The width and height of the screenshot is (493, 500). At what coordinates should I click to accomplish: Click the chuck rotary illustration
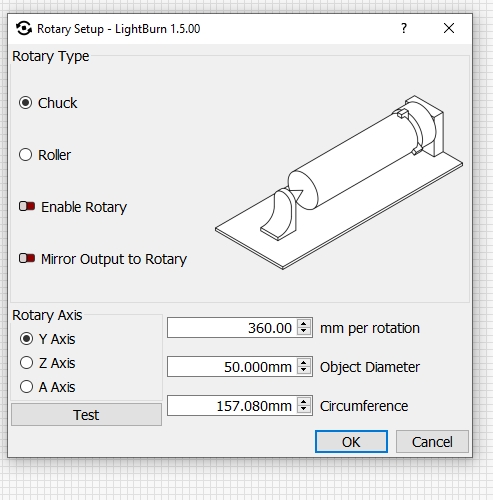click(339, 182)
